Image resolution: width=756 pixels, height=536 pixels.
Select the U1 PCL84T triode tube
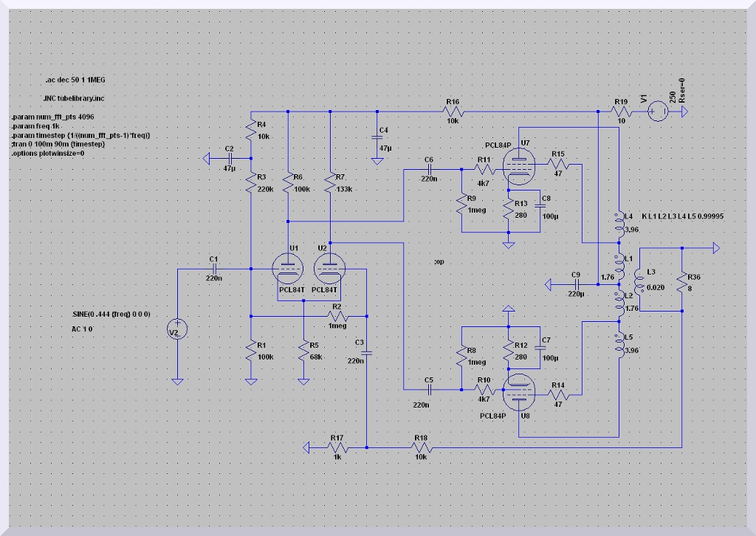point(286,268)
